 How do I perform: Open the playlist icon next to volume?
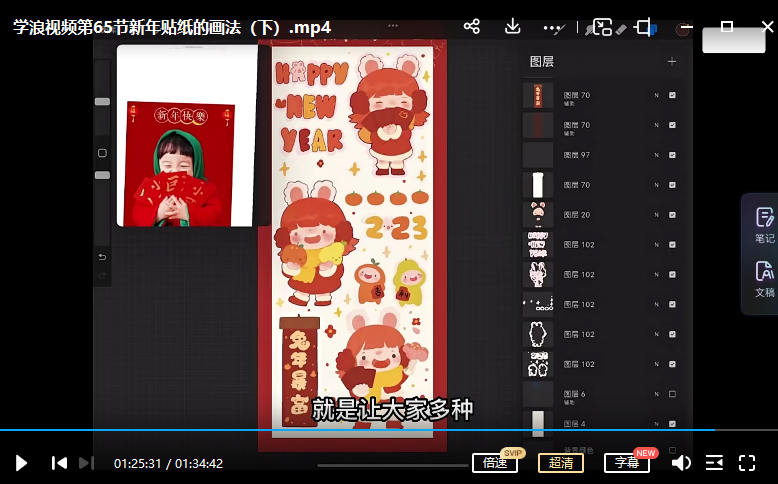tap(714, 463)
